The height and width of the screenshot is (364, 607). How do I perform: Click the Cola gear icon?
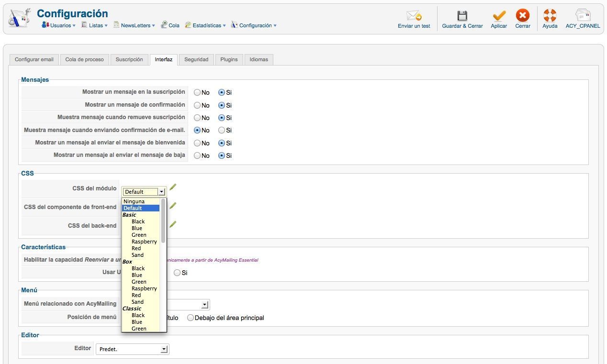tap(164, 25)
